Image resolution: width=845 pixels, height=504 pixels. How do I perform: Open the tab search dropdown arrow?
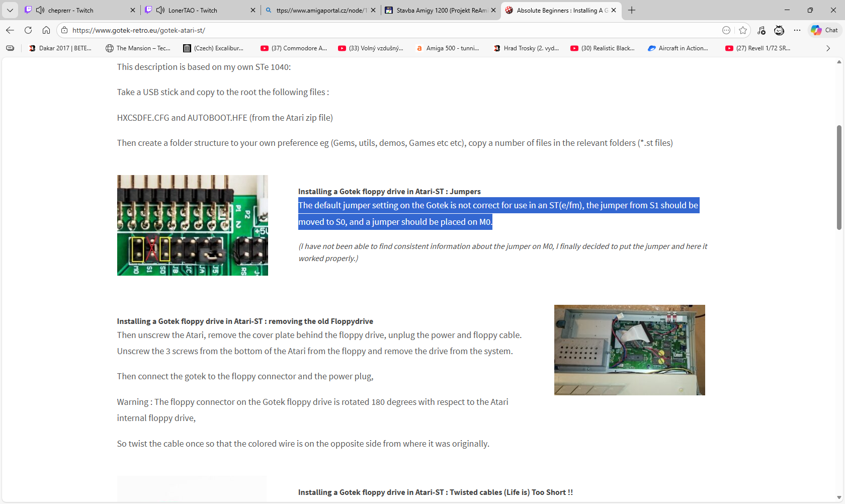[10, 10]
